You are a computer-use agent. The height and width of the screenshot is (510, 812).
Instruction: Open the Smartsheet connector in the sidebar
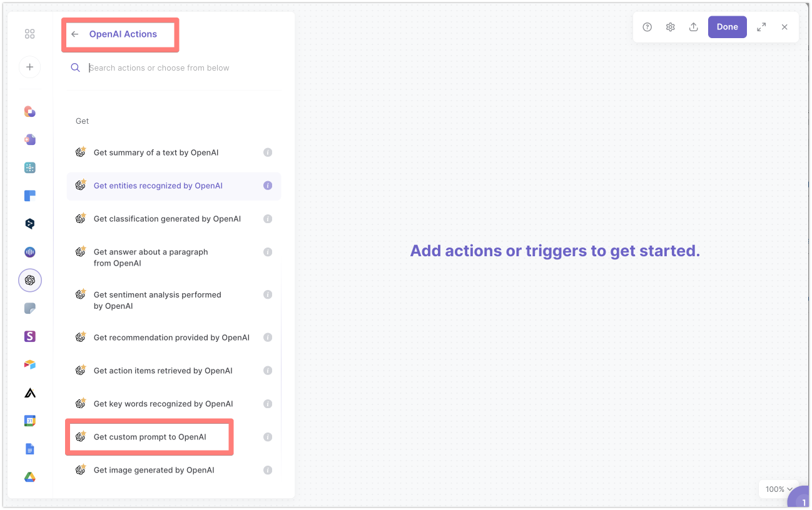tap(30, 336)
